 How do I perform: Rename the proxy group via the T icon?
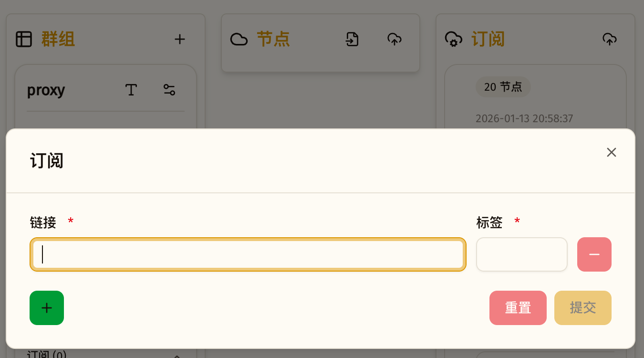coord(131,90)
